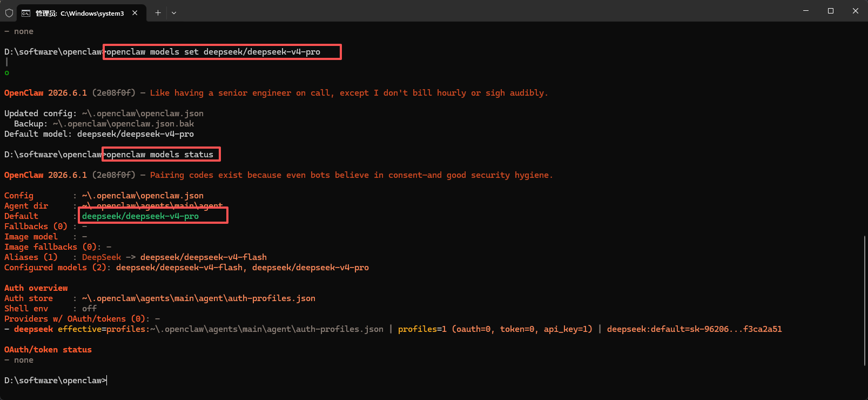Click the vertical scrollbar thumb
The width and height of the screenshot is (868, 400).
865,301
